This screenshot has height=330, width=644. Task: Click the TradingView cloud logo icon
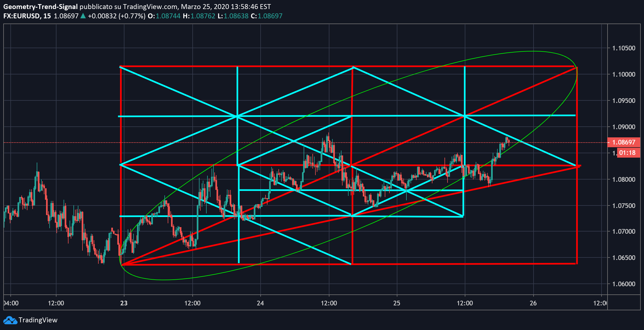(10, 320)
